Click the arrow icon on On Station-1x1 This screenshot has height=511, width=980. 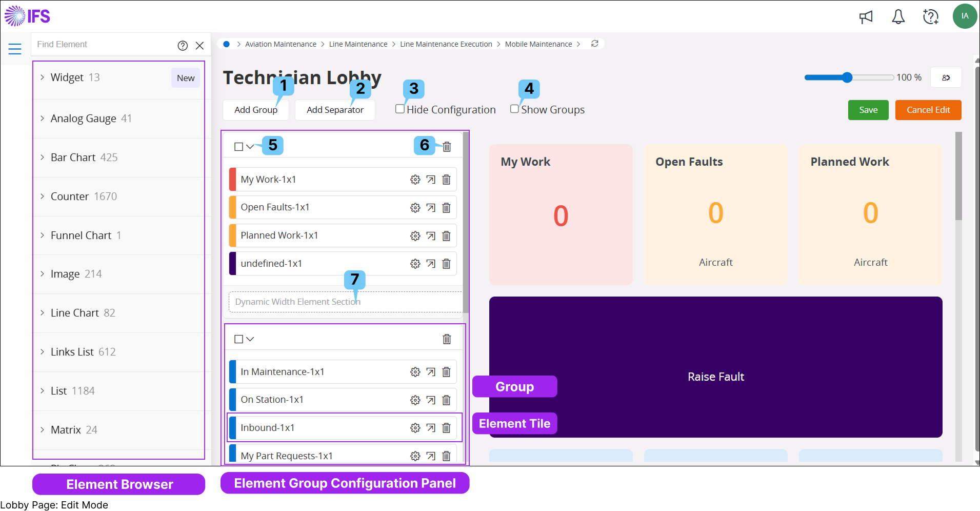point(431,400)
